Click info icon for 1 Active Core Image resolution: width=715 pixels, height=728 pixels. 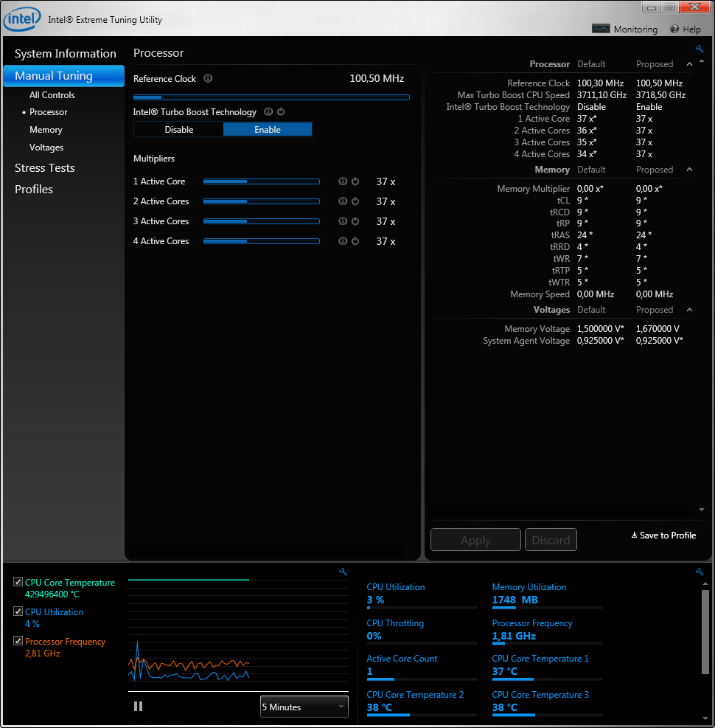(x=343, y=181)
